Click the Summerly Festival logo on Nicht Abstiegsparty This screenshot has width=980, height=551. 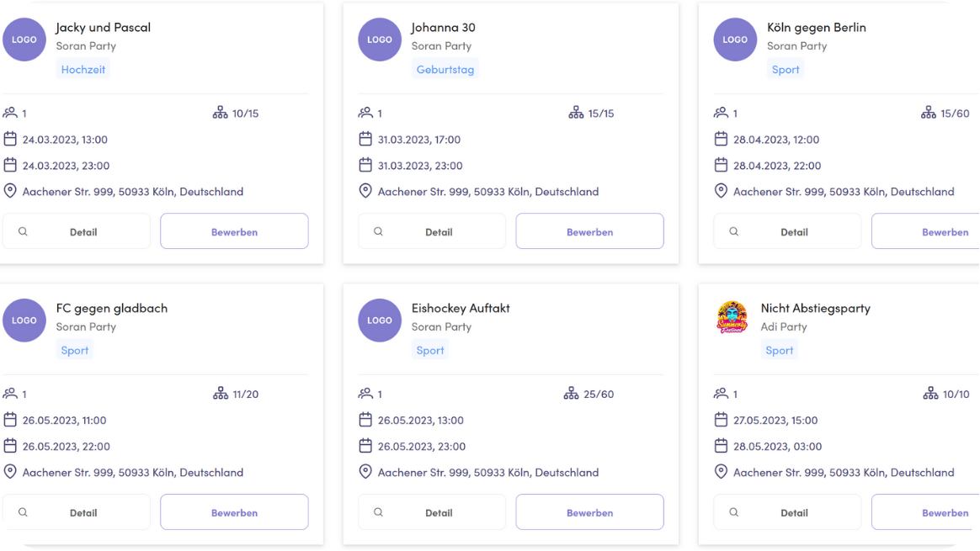[732, 318]
